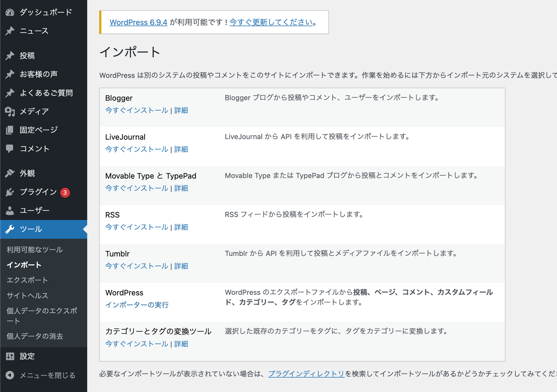The height and width of the screenshot is (392, 557).
Task: Click 今すぐ更新してください to update WordPress
Action: pyautogui.click(x=270, y=22)
